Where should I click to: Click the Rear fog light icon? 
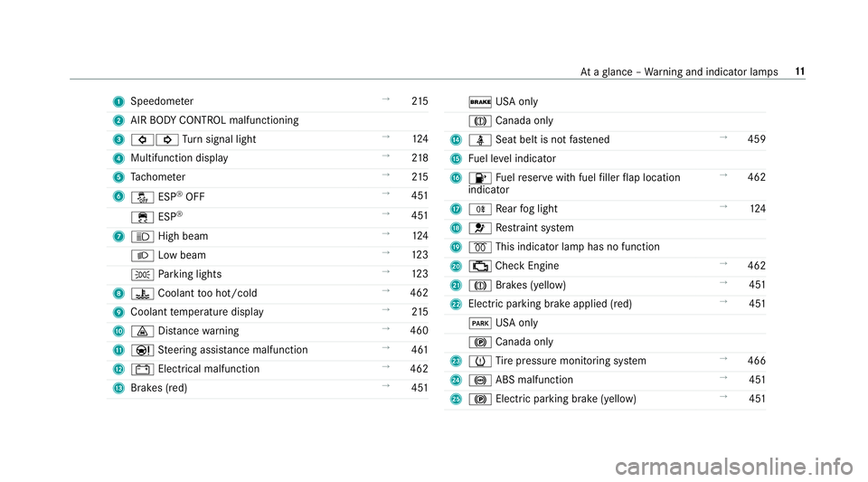[x=477, y=208]
